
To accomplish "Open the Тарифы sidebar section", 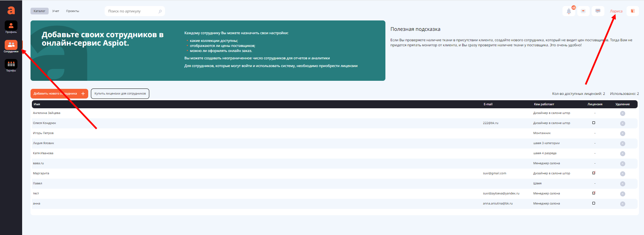I will tap(11, 65).
